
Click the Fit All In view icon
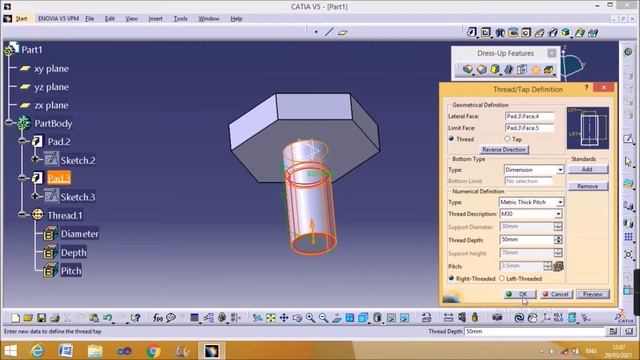[x=271, y=318]
